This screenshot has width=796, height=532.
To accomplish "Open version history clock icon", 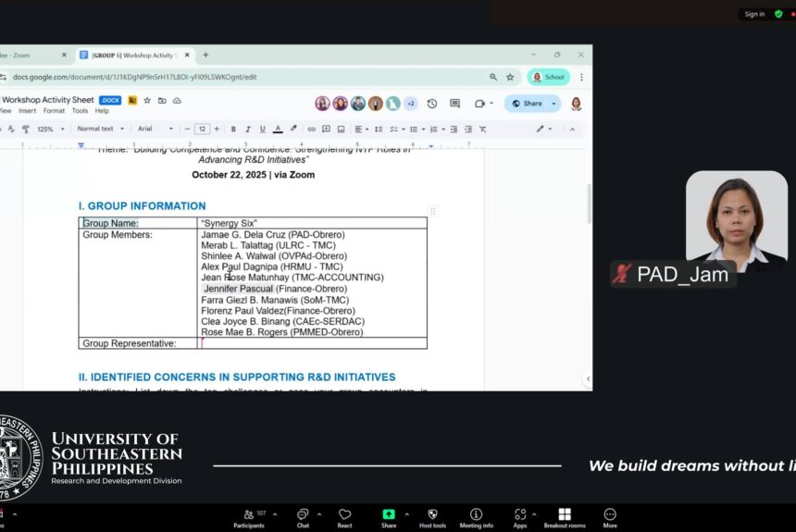I will point(432,104).
